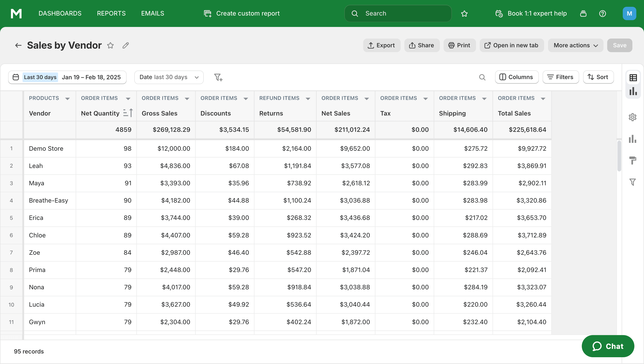Open help via the question mark icon
644x364 pixels.
(x=603, y=14)
